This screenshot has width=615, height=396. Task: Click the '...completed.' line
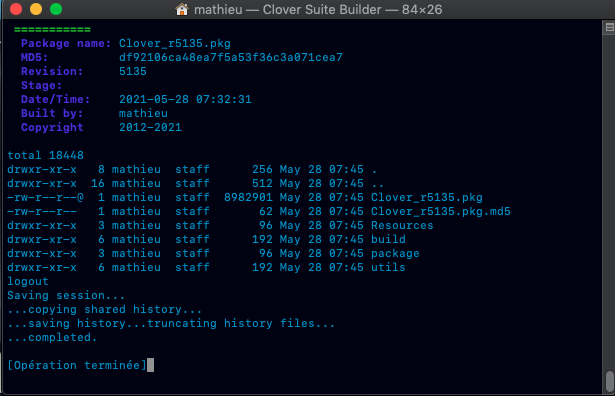[x=52, y=338]
